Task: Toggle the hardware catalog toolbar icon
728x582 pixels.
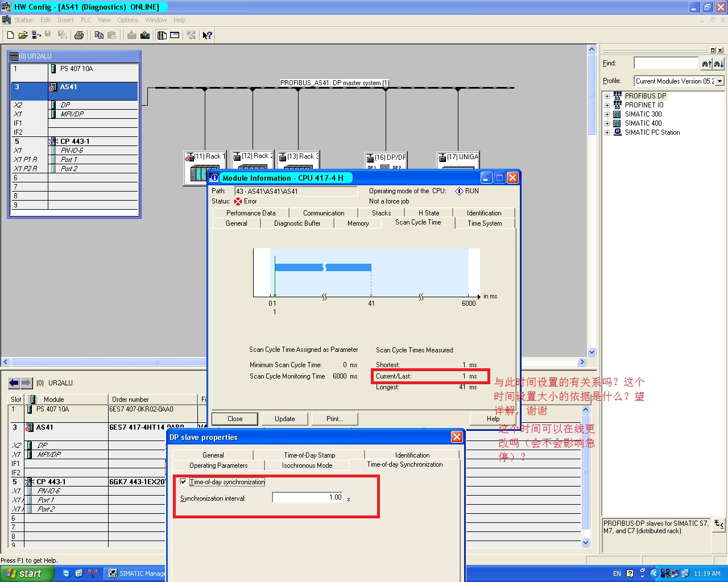Action: (x=162, y=35)
